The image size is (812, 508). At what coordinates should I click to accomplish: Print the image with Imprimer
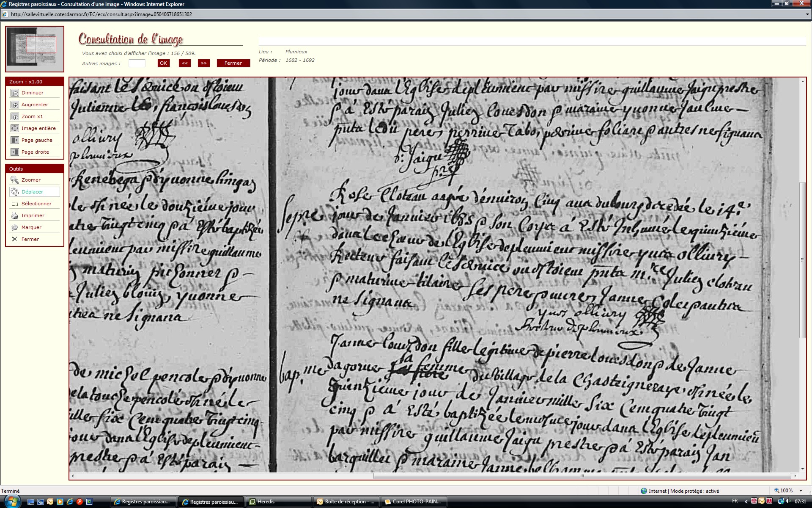15,216
